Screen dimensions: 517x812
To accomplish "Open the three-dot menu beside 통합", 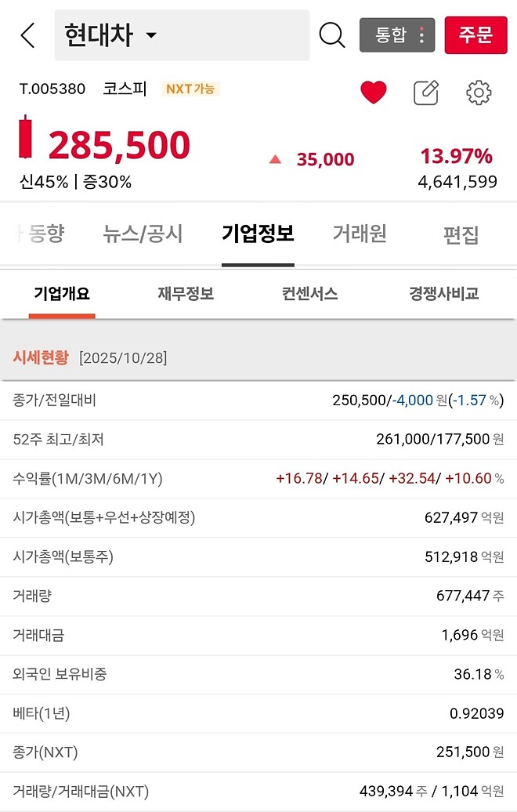I will (x=421, y=34).
